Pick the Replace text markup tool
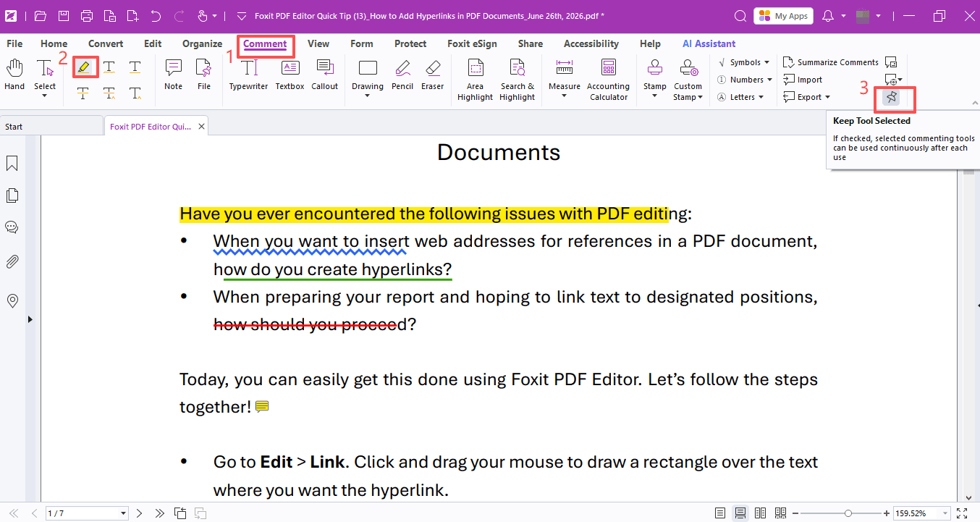This screenshot has width=980, height=522. point(109,93)
